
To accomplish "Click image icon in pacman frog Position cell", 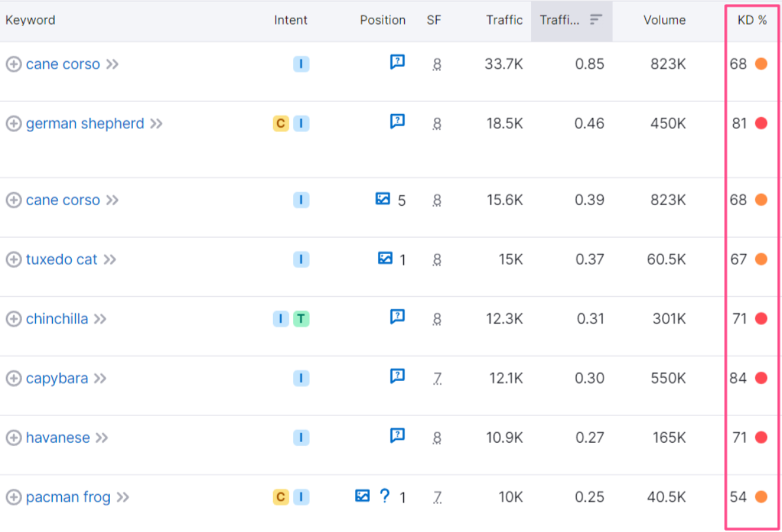I will click(362, 496).
